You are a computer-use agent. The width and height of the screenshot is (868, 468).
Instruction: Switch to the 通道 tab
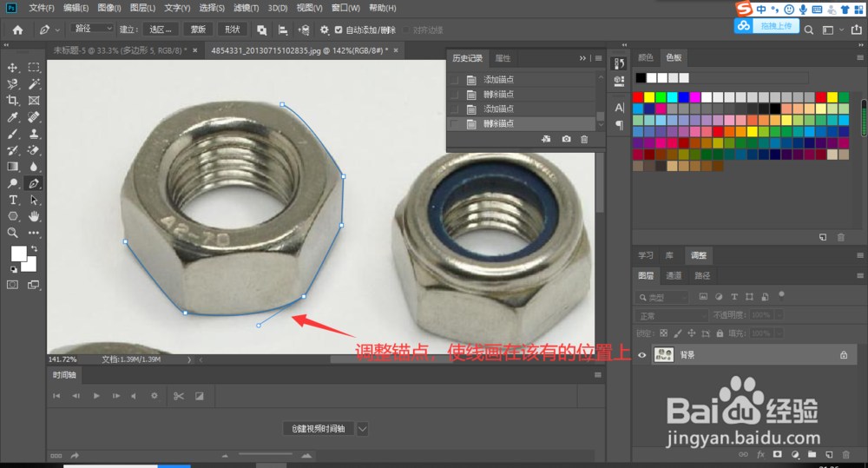coord(674,276)
